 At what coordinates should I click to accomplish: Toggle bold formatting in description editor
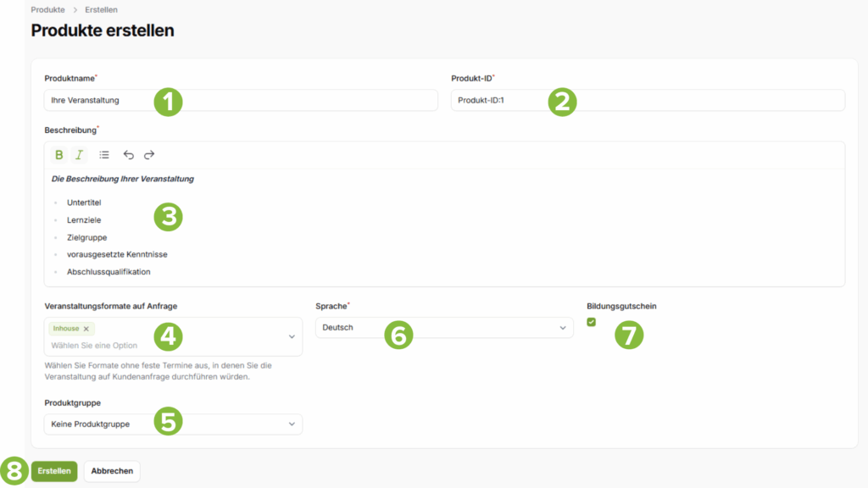coord(58,155)
